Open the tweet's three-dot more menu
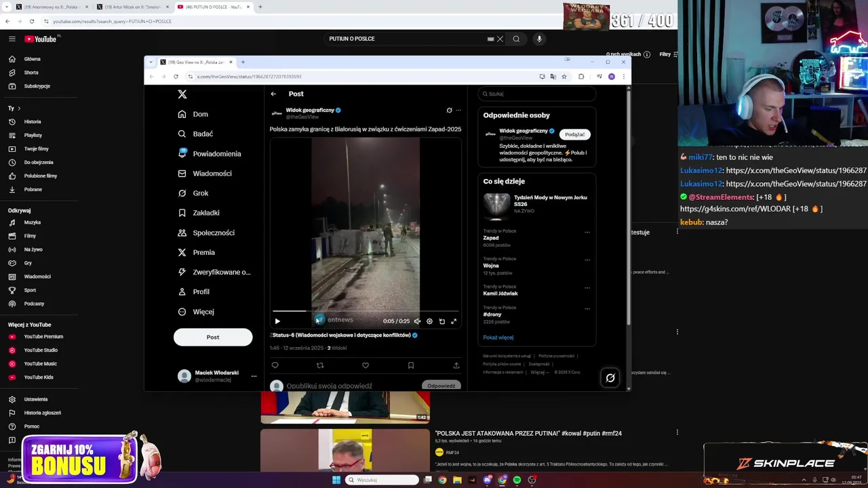 (458, 110)
